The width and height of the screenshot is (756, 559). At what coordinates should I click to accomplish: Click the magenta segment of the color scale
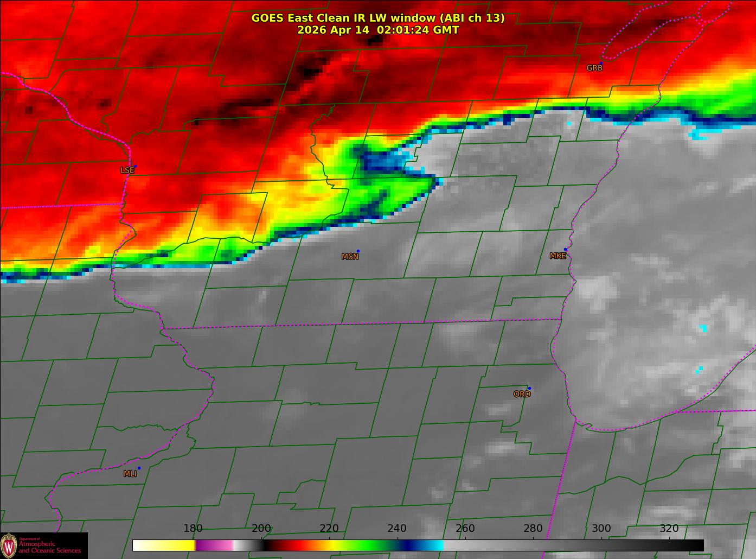(x=214, y=545)
